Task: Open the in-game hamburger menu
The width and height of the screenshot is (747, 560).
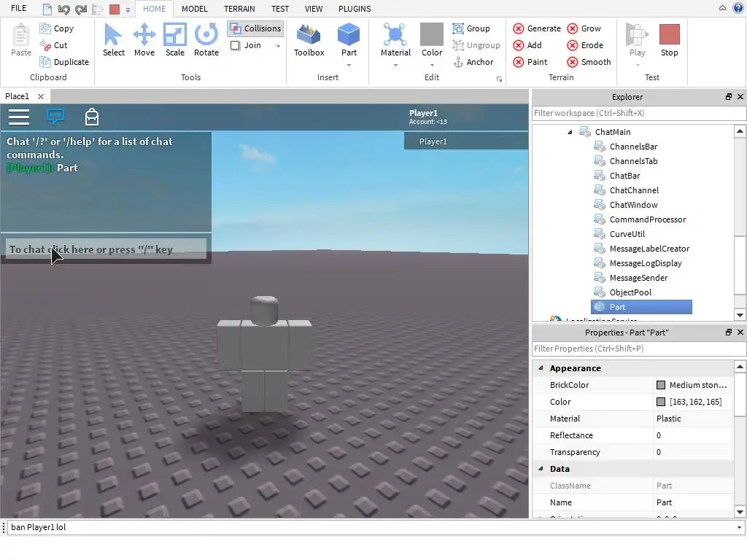Action: tap(19, 117)
